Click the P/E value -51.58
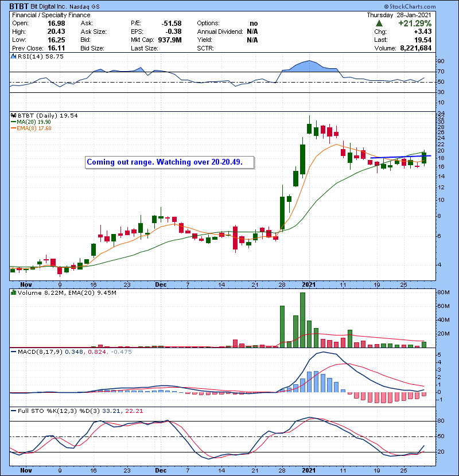Viewport: 459px width, 476px height. [x=172, y=24]
